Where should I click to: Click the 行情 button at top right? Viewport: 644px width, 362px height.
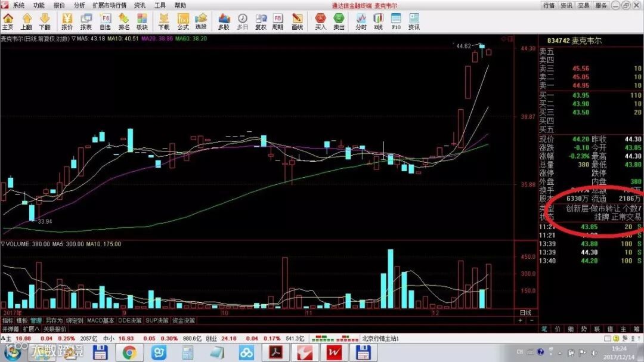(x=549, y=5)
